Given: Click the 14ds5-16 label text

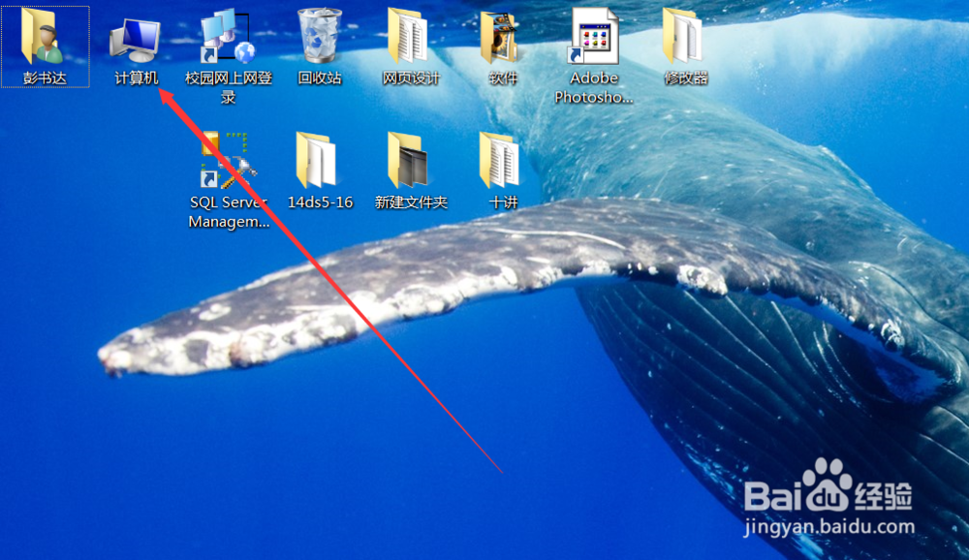Looking at the screenshot, I should tap(320, 202).
